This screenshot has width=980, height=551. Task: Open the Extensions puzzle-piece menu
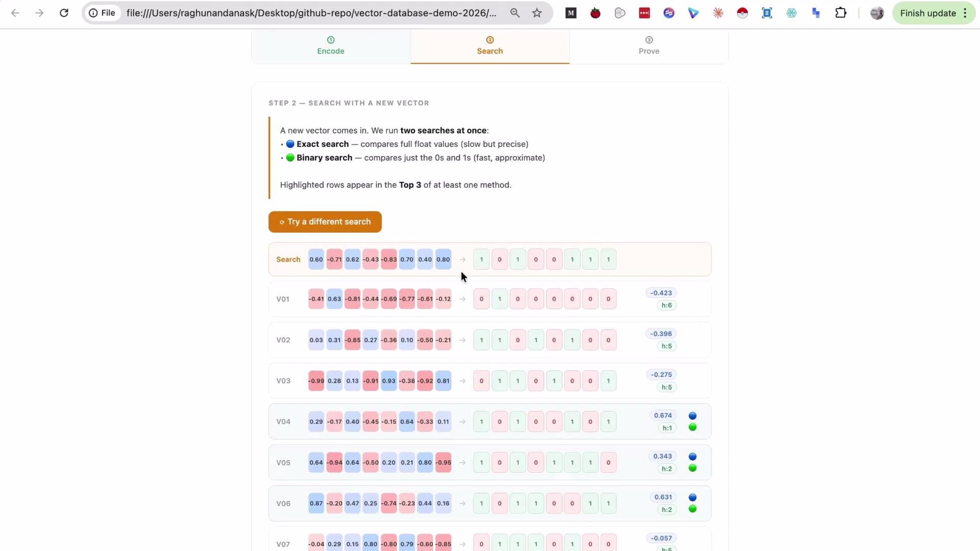click(x=841, y=13)
